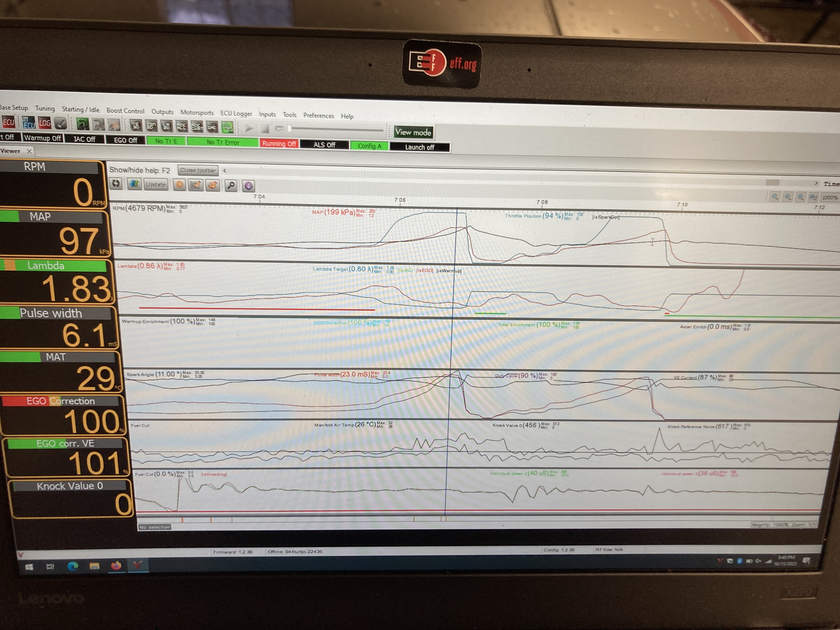The width and height of the screenshot is (840, 630).
Task: Click the horizontal time scrollbar thumb
Action: tap(772, 183)
